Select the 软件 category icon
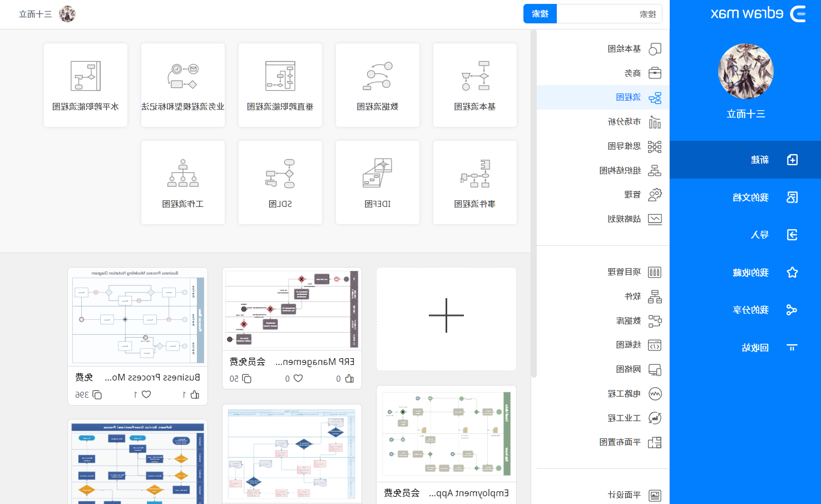 655,297
